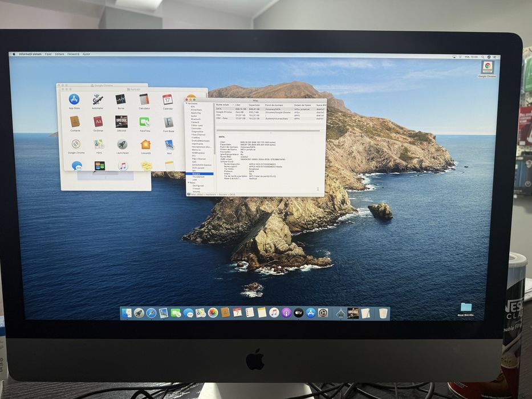Select Grafică/Monitoare in the sidebar

tap(201, 141)
